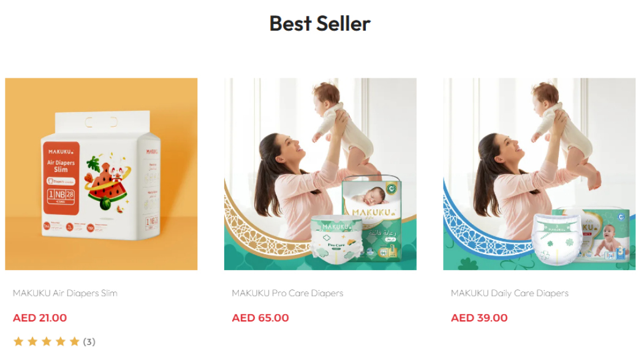Open MAKUKU Air Diapers Slim product image
The width and height of the screenshot is (644, 357).
coord(101,174)
